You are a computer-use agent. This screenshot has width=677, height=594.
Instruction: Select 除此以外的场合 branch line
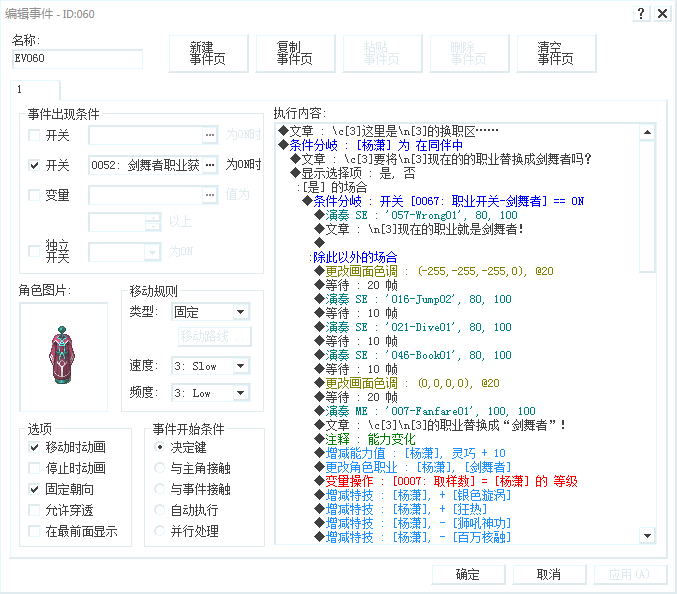(353, 257)
